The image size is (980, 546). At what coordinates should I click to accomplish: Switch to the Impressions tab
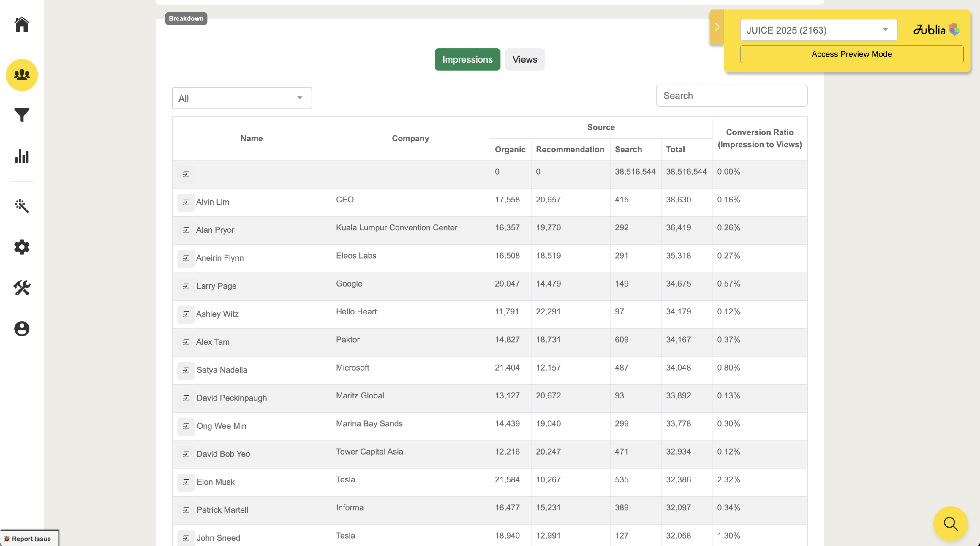(467, 59)
